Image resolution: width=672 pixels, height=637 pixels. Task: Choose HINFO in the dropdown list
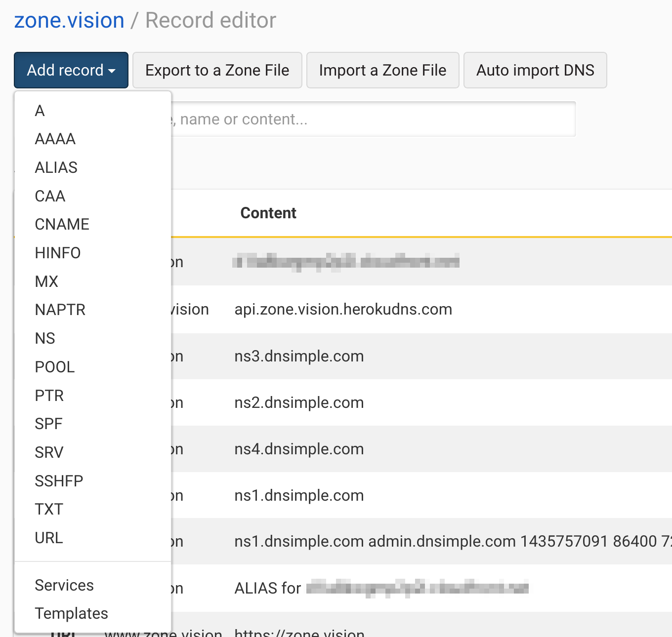click(58, 253)
